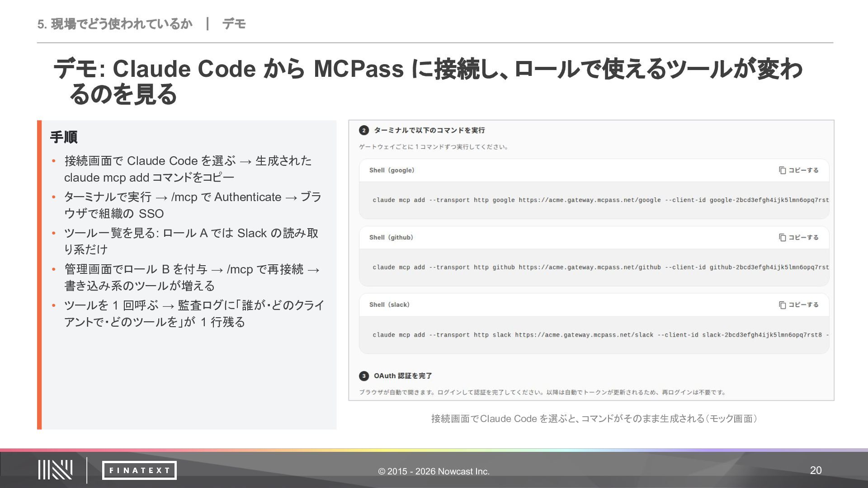Image resolution: width=868 pixels, height=488 pixels.
Task: Click the コピーする label in the Shell (google) header
Action: pyautogui.click(x=803, y=170)
